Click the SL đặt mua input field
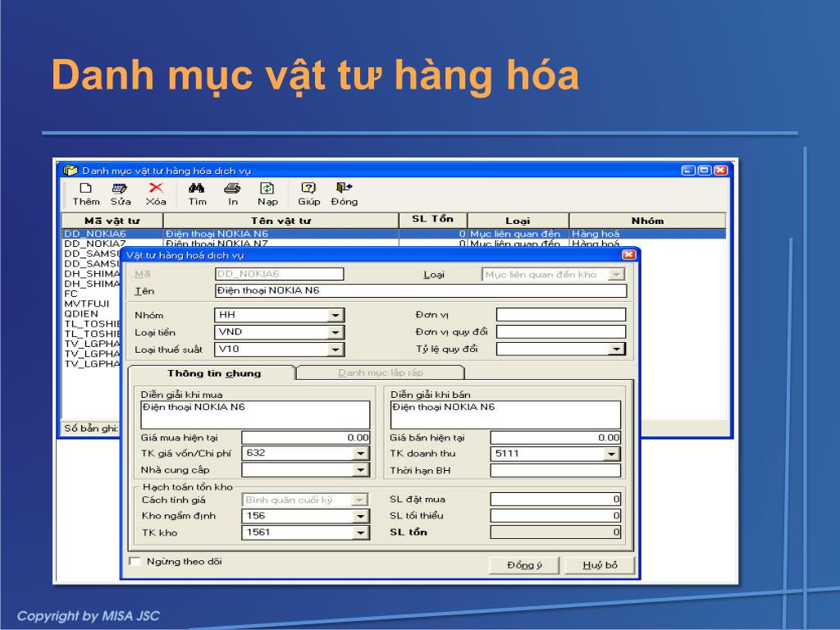840x630 pixels. pyautogui.click(x=555, y=500)
